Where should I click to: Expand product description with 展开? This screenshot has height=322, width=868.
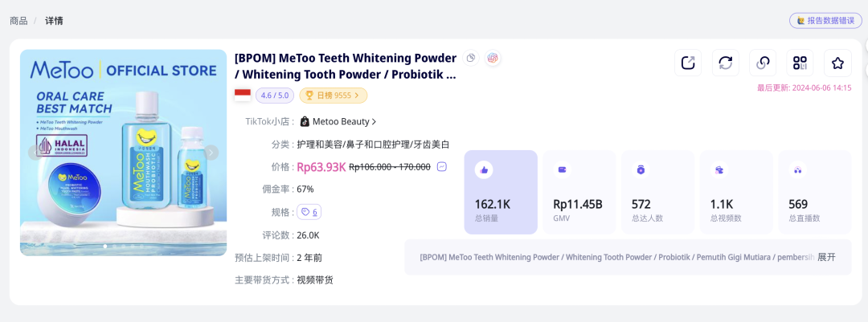[x=826, y=258]
